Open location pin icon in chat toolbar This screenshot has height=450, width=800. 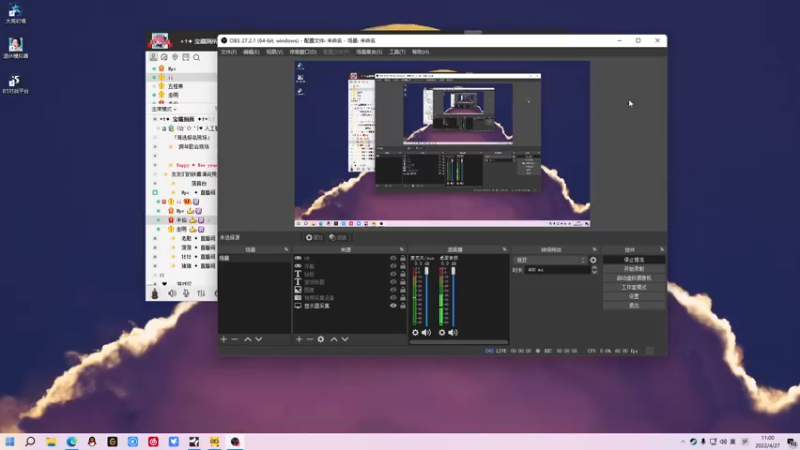(x=175, y=57)
